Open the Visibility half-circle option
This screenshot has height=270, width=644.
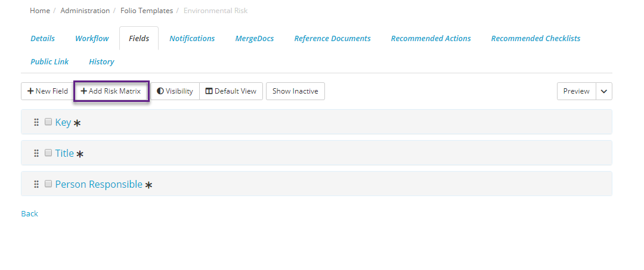(175, 91)
